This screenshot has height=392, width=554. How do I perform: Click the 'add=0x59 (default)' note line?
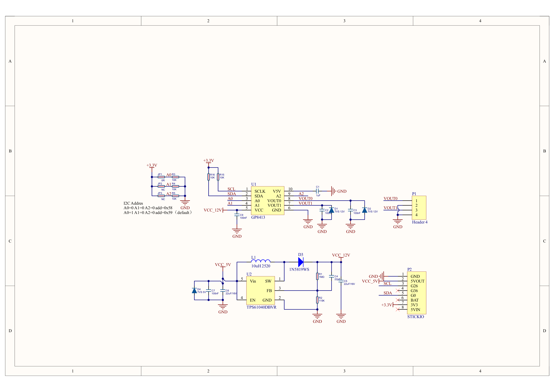pos(158,213)
